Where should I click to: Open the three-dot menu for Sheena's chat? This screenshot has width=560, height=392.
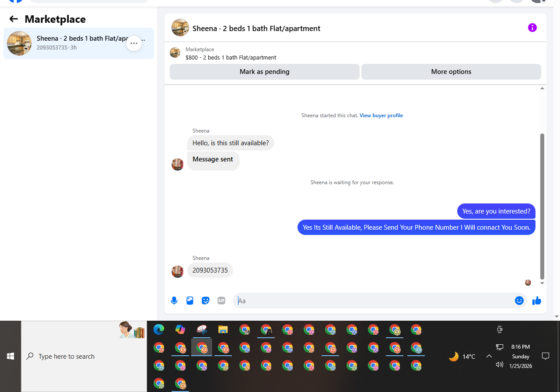pyautogui.click(x=134, y=43)
